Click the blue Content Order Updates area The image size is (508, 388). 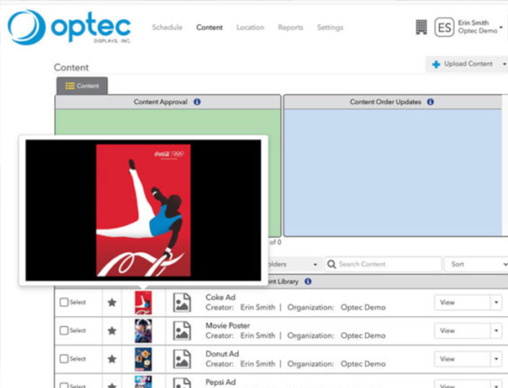click(x=393, y=172)
